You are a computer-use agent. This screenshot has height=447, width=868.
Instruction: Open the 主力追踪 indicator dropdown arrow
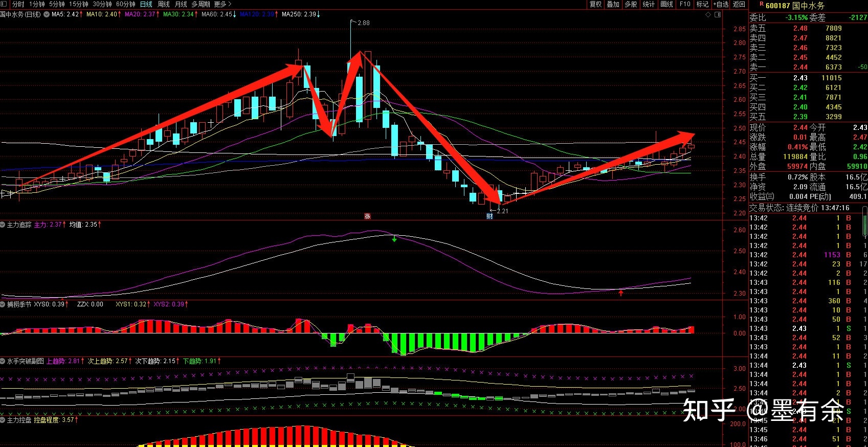click(3, 225)
